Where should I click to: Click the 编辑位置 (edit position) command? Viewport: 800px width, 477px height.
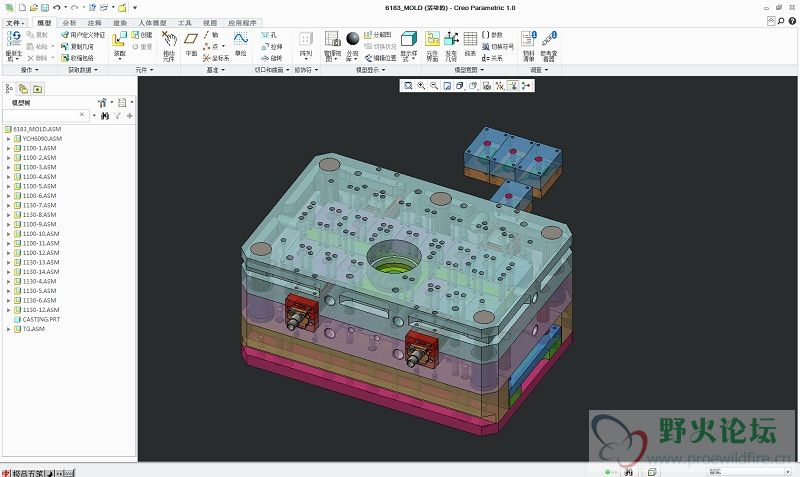[x=380, y=58]
